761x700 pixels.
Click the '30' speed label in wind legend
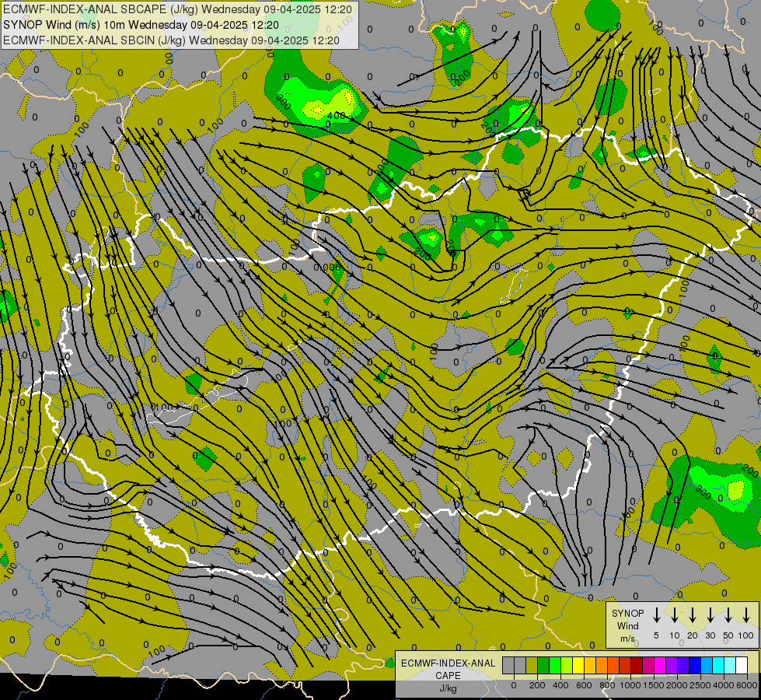point(710,635)
